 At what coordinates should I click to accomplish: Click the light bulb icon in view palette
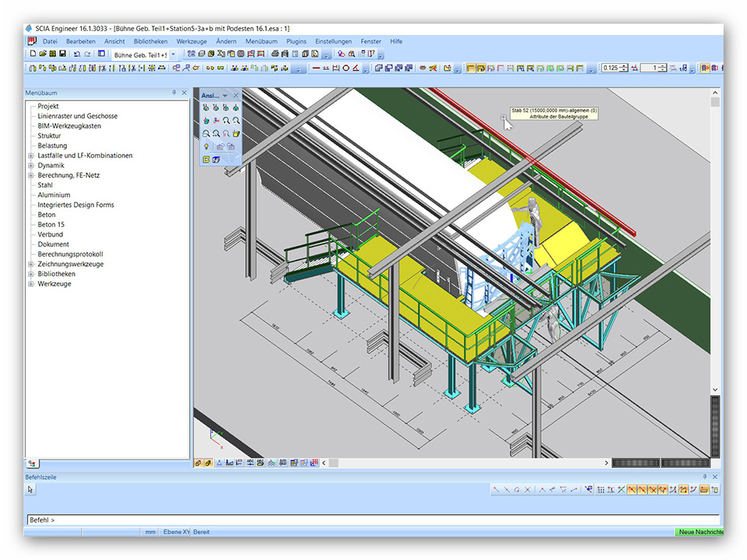(x=206, y=146)
